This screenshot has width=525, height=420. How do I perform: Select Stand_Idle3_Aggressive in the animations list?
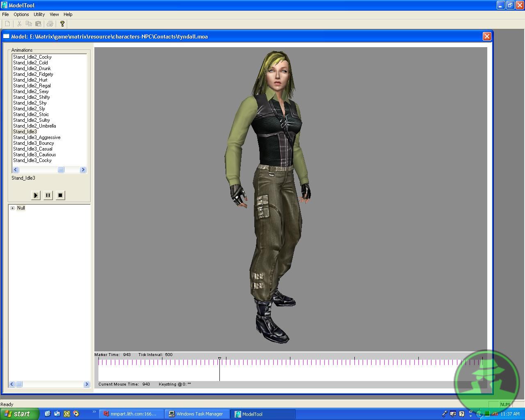click(37, 137)
